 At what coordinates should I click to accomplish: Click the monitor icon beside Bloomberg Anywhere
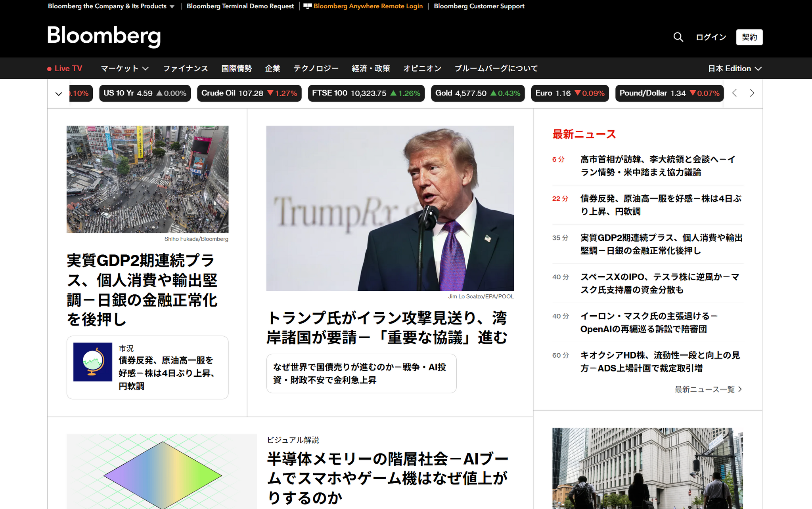[x=308, y=6]
